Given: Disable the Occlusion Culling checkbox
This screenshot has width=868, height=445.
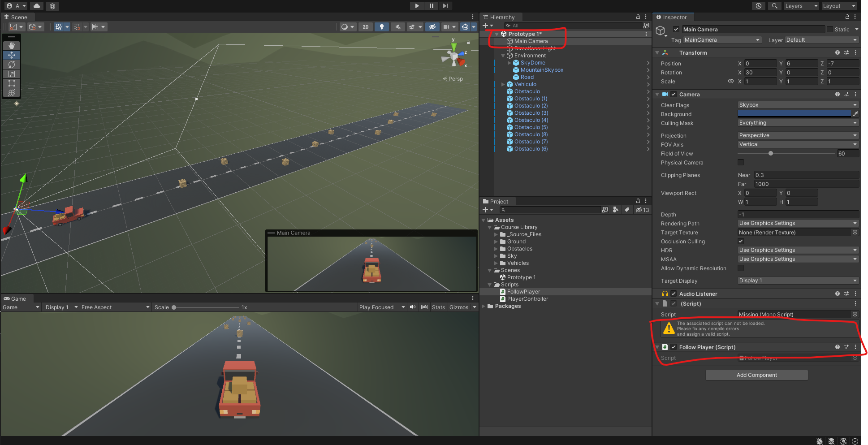Looking at the screenshot, I should pyautogui.click(x=741, y=242).
